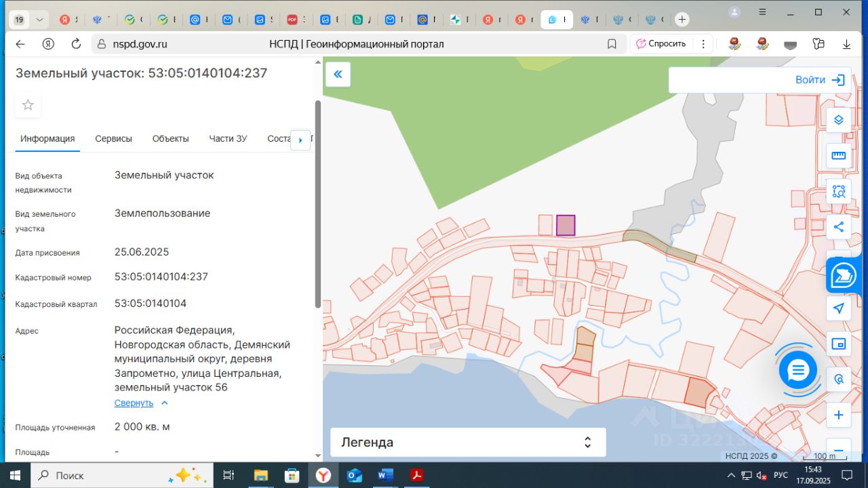Add the land plot to favorites
Image resolution: width=868 pixels, height=488 pixels.
click(x=28, y=105)
